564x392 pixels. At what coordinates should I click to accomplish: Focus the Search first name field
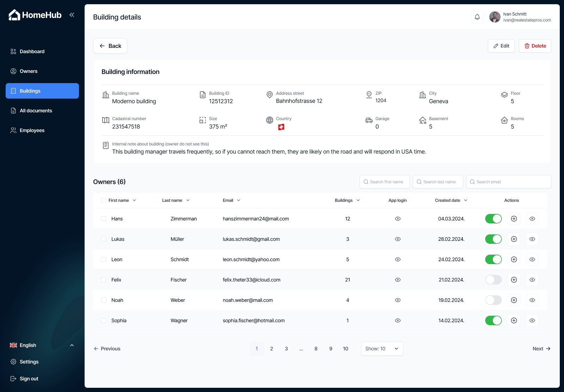coord(385,182)
